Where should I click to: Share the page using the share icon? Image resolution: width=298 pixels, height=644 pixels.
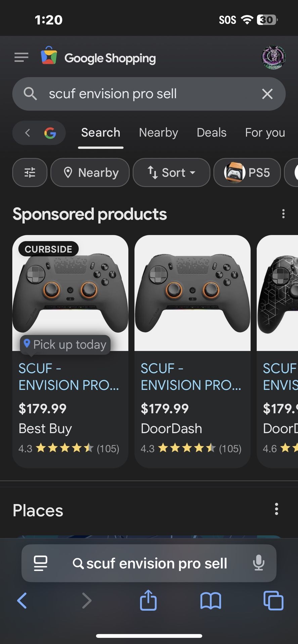[148, 601]
